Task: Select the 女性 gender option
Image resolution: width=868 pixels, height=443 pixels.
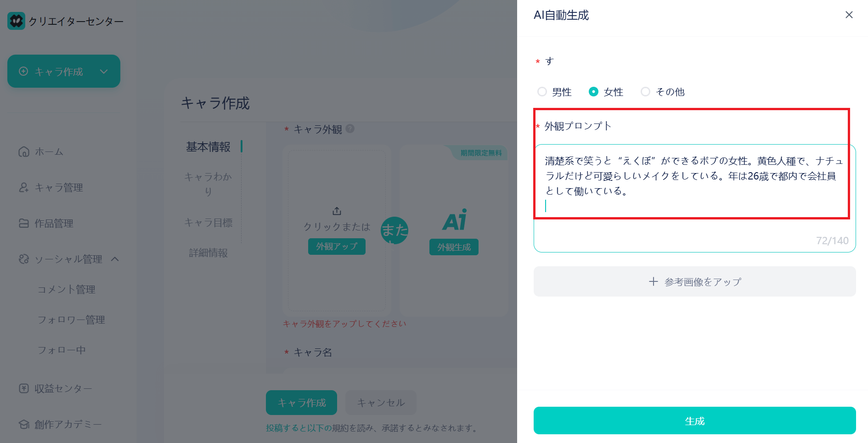Action: 595,92
